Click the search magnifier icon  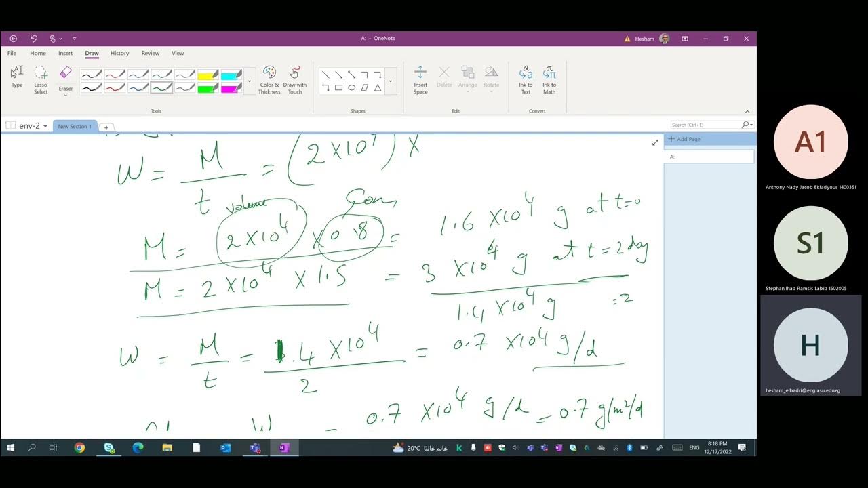tap(745, 125)
